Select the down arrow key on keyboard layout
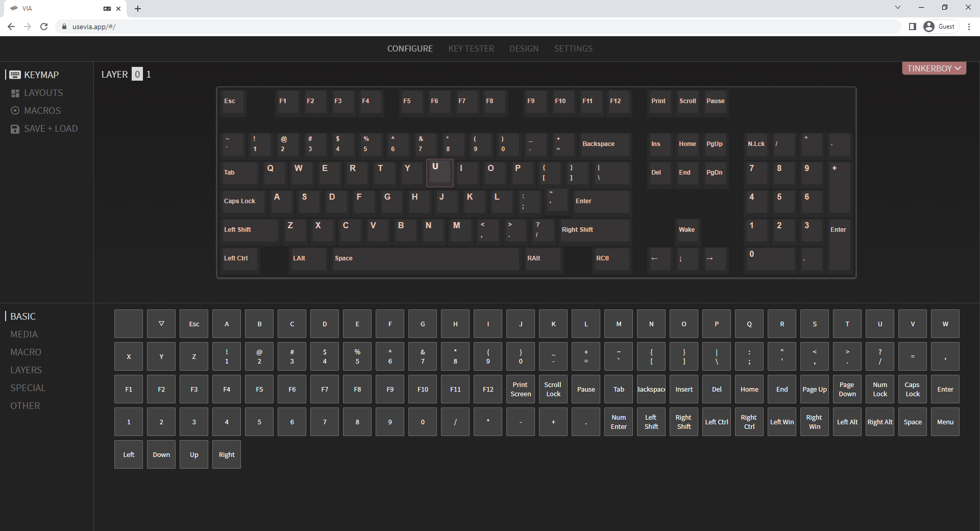The width and height of the screenshot is (980, 531). (x=688, y=260)
